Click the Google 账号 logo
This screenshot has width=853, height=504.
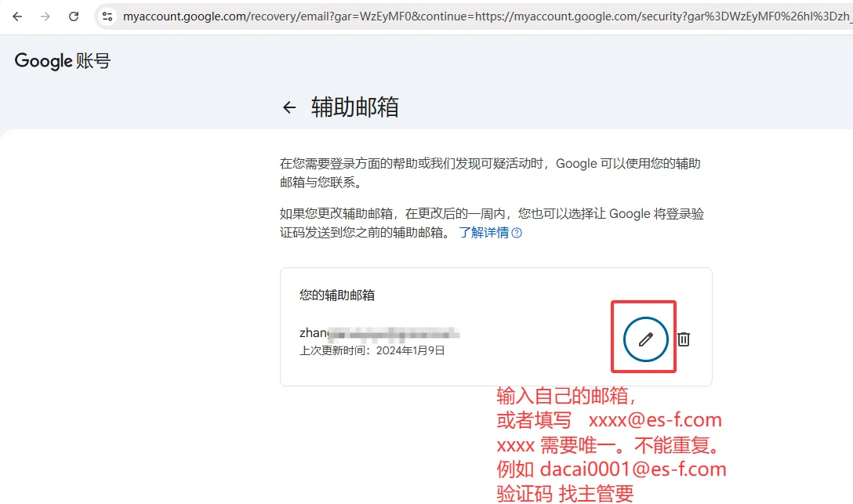pos(63,60)
